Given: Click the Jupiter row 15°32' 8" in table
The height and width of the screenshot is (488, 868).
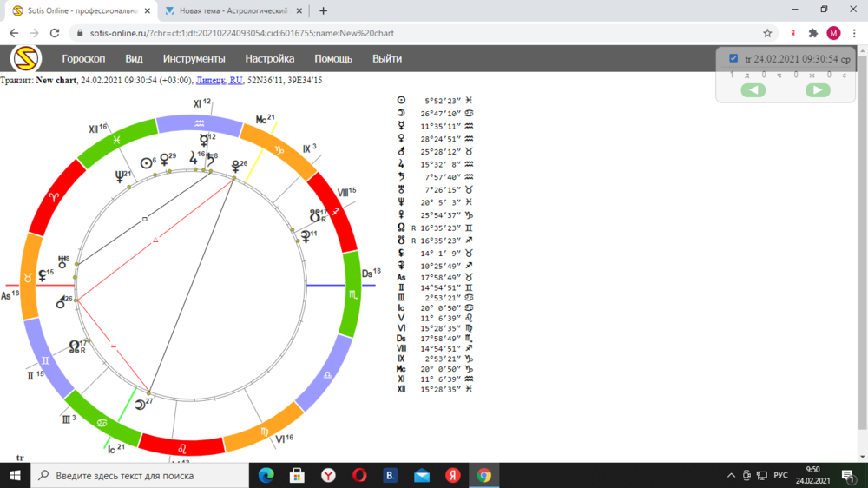Looking at the screenshot, I should [x=435, y=164].
